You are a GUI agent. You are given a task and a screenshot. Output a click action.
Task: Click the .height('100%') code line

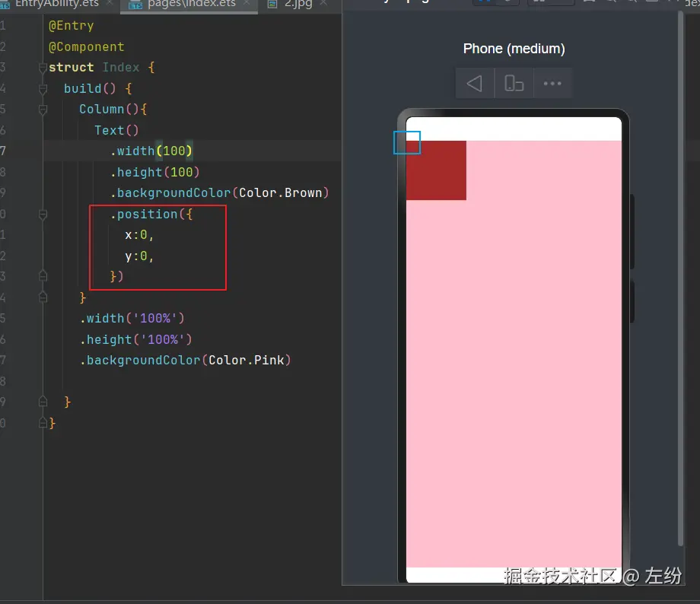(x=136, y=340)
